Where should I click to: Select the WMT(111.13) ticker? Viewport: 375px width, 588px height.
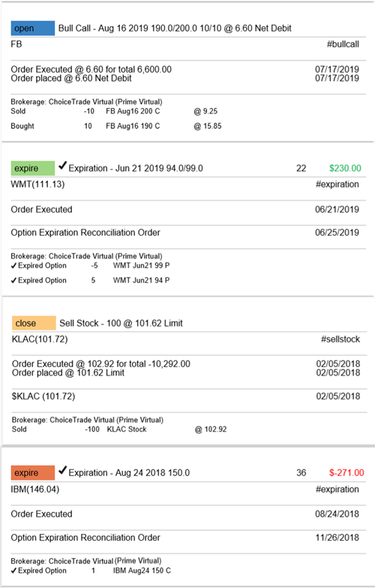pos(37,185)
